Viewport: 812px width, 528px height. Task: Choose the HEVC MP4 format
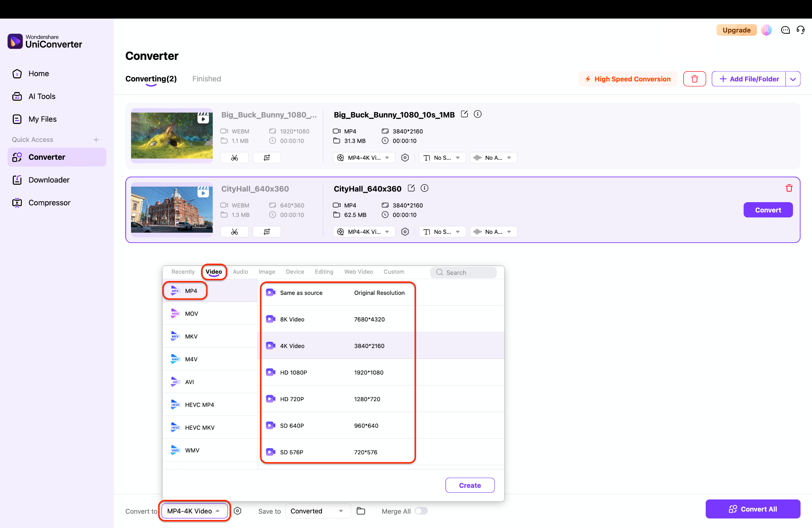(x=210, y=405)
